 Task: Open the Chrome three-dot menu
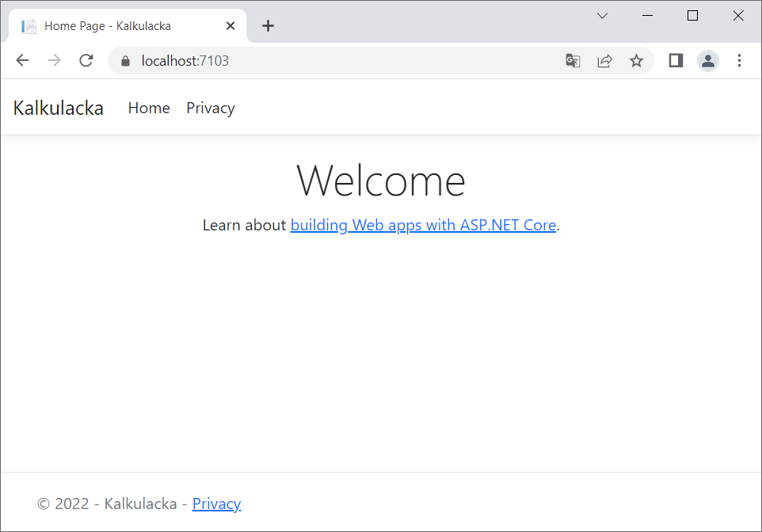click(x=739, y=60)
